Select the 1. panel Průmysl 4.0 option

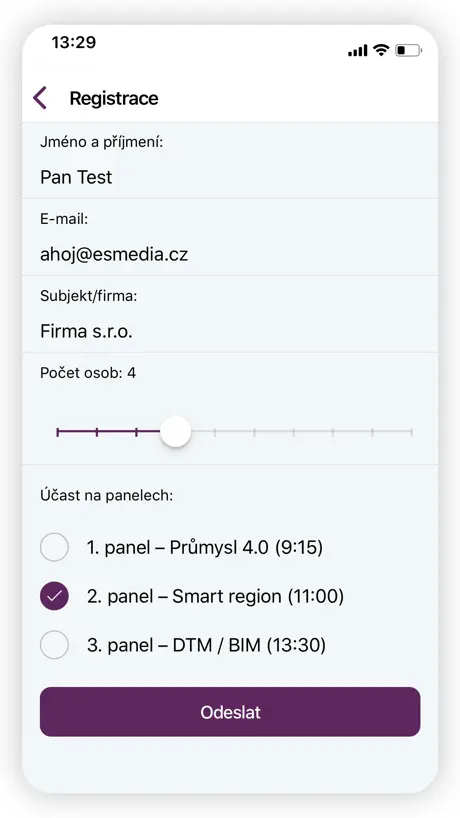pos(54,547)
